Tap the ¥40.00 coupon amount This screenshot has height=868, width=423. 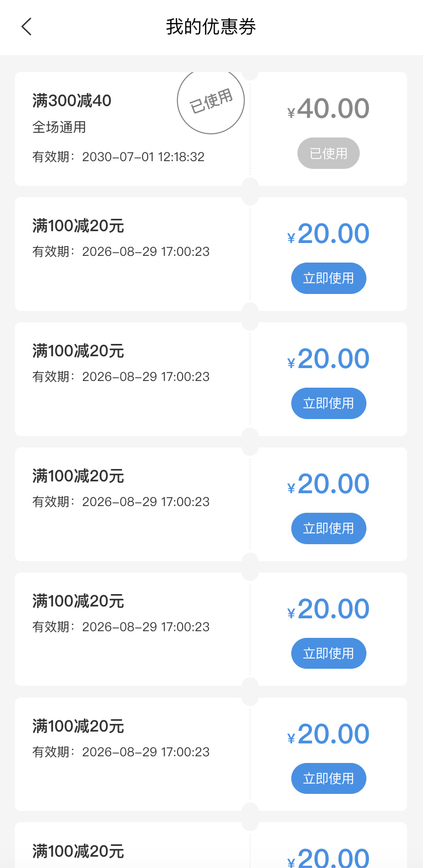(x=328, y=109)
